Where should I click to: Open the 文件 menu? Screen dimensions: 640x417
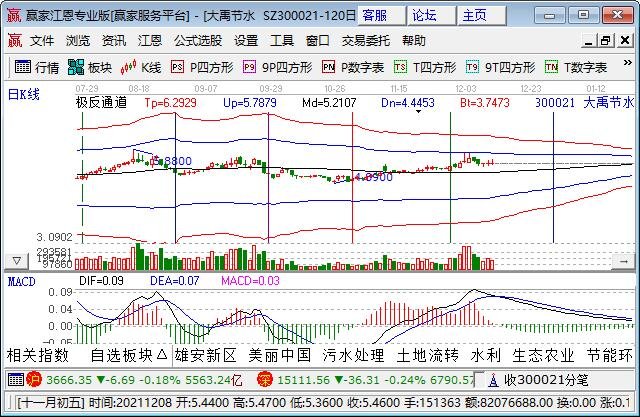point(42,40)
